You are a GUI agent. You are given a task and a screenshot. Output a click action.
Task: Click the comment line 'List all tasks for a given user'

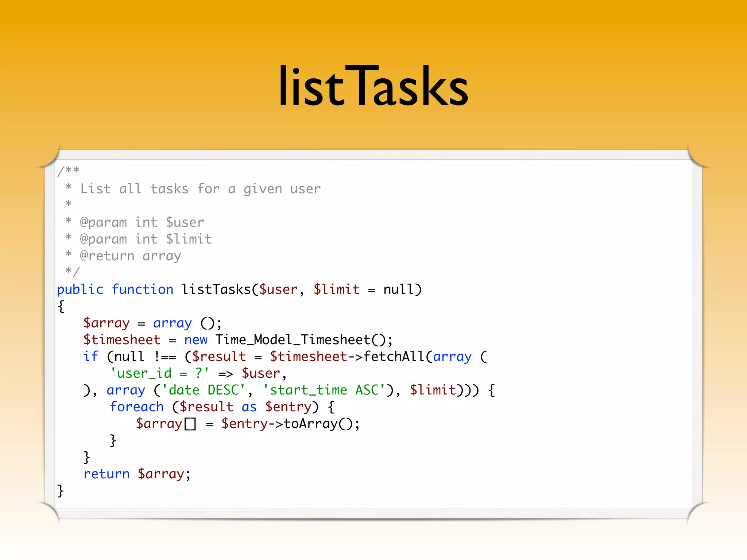tap(193, 189)
